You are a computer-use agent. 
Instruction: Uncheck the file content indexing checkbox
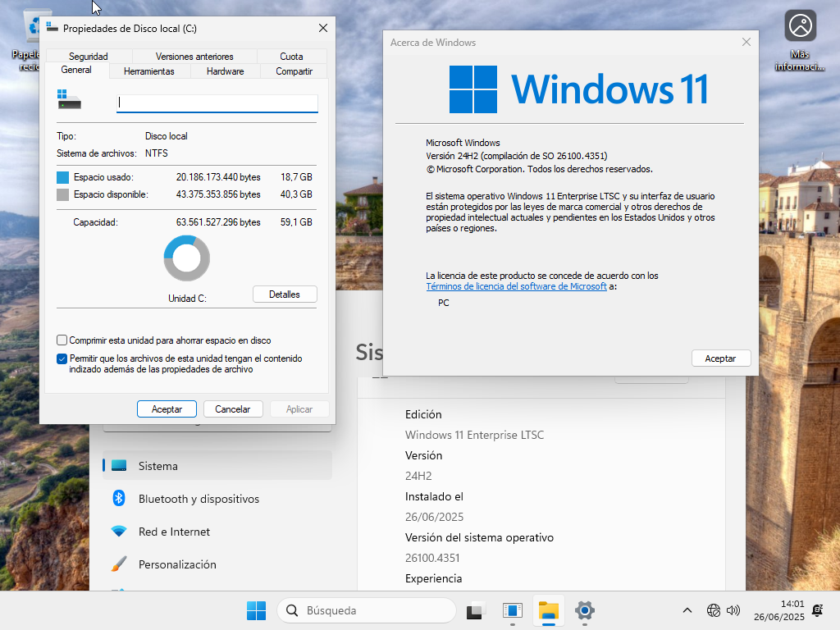[62, 359]
